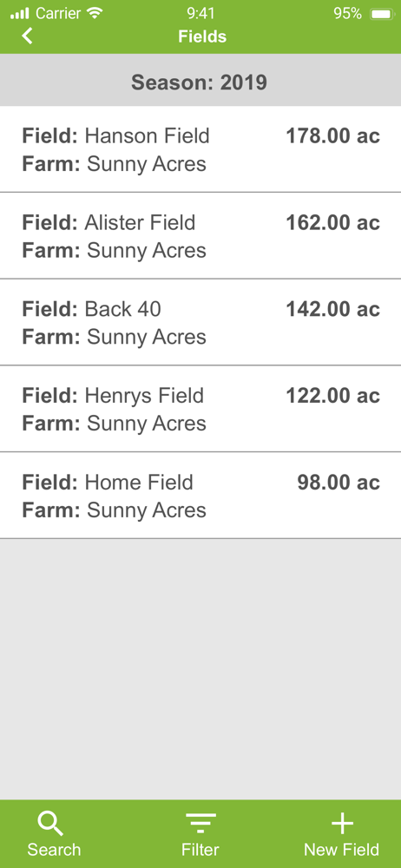Open the Back 40 field
Screen dimensions: 401x868
tap(200, 322)
